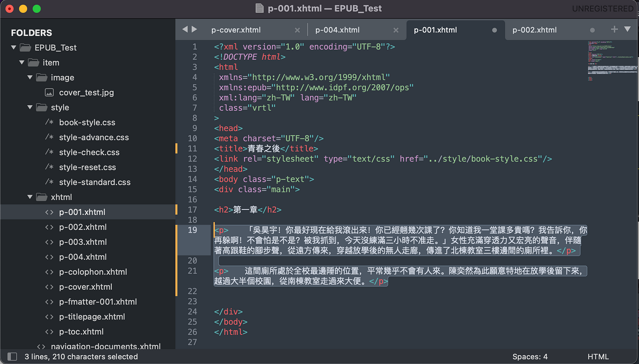
Task: Open p-toc.xhtml file
Action: tap(81, 332)
